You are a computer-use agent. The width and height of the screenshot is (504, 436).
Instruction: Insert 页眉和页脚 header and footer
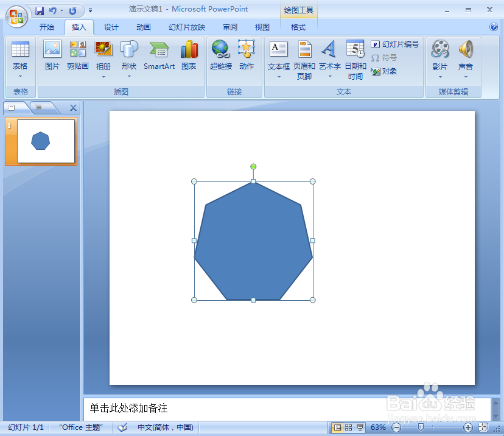pyautogui.click(x=304, y=60)
